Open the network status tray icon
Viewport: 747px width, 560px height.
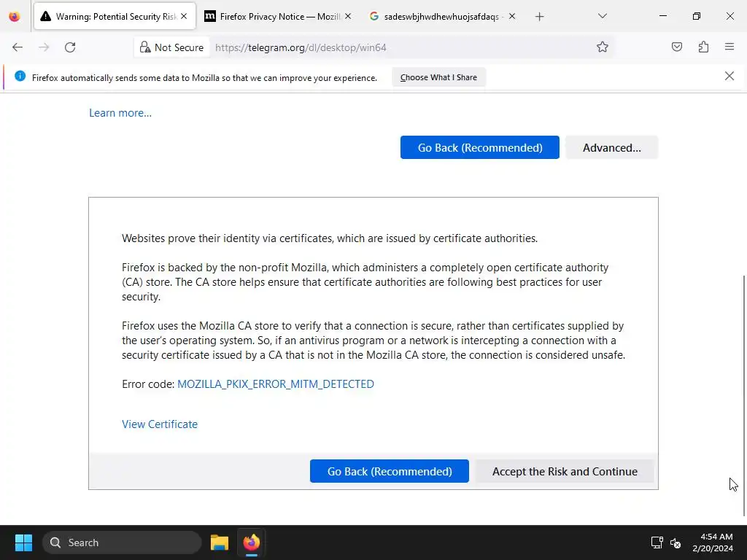click(657, 542)
